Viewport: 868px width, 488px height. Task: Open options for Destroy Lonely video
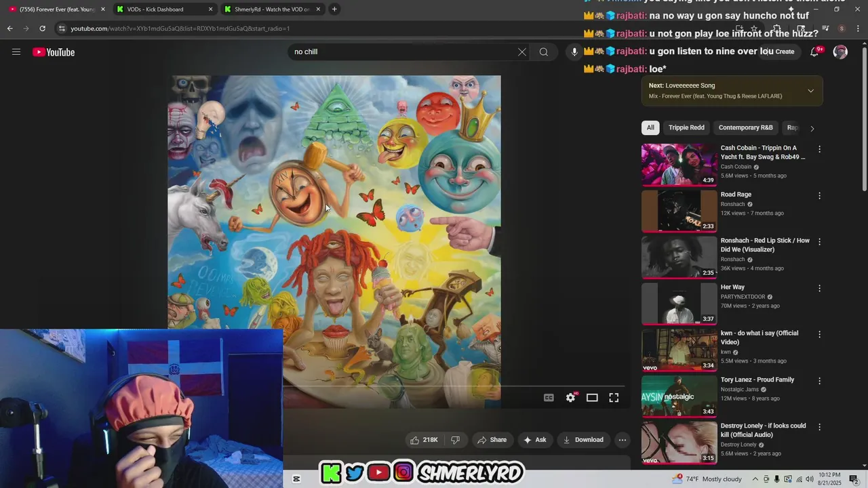pyautogui.click(x=819, y=427)
